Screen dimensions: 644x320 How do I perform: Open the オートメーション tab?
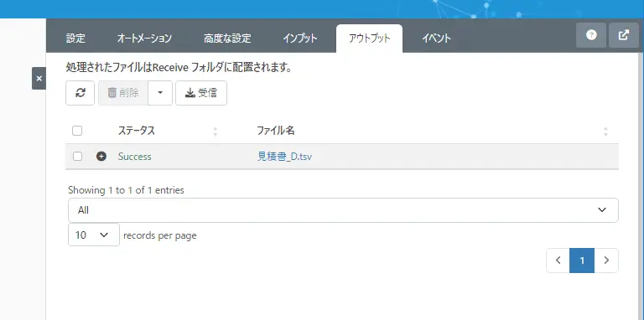click(144, 39)
